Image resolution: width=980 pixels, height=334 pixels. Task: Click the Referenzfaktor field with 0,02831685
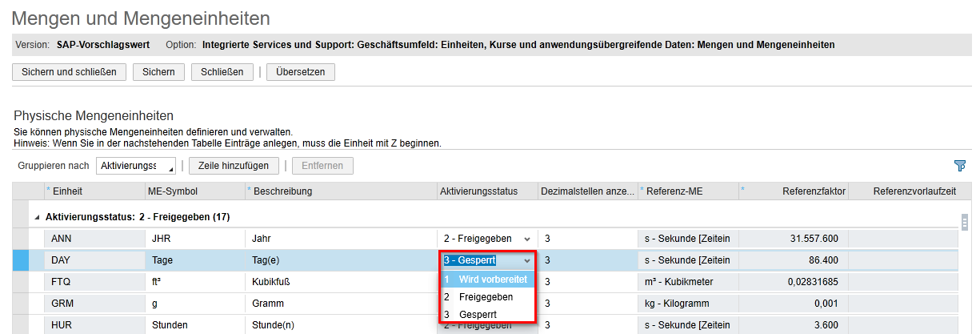pos(794,282)
